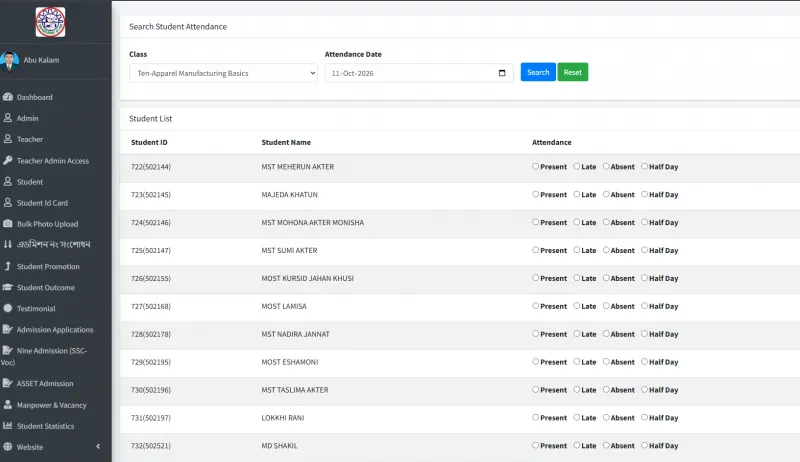The width and height of the screenshot is (800, 462).
Task: Open the calendar picker icon in date field
Action: tap(502, 73)
